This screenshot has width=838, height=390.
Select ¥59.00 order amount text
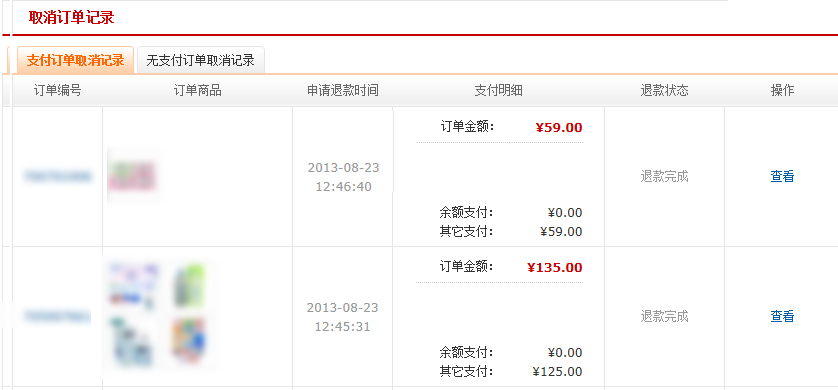(x=558, y=128)
